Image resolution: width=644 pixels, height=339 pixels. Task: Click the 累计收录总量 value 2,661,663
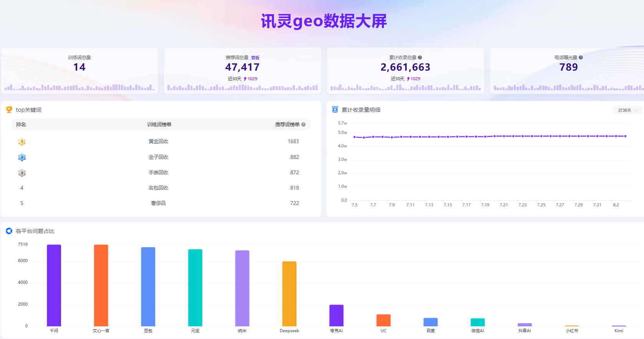point(406,67)
